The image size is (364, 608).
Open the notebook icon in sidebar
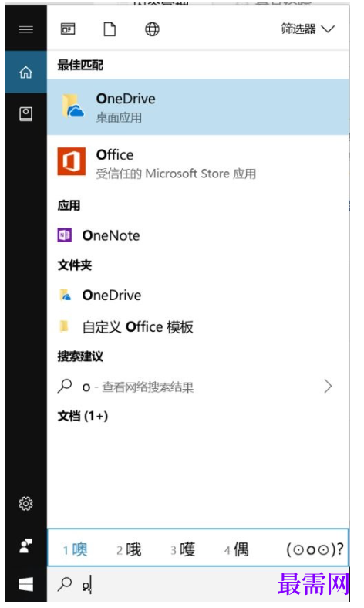(x=26, y=114)
